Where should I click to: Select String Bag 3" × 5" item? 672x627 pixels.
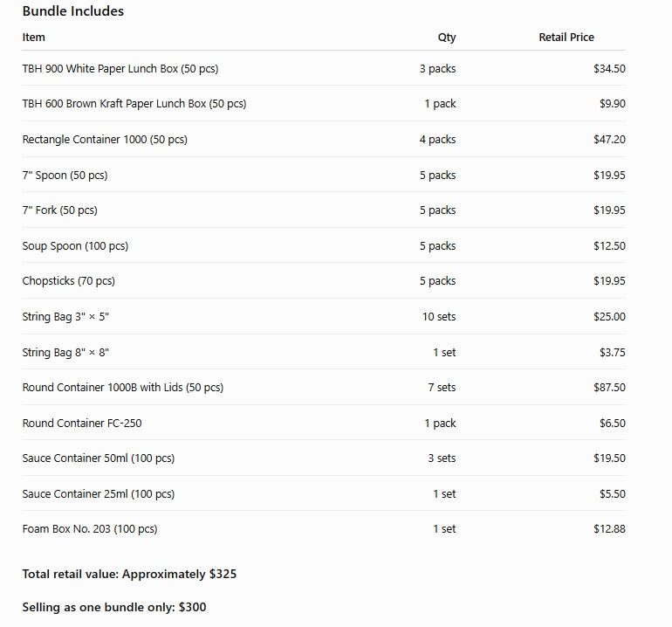coord(65,317)
